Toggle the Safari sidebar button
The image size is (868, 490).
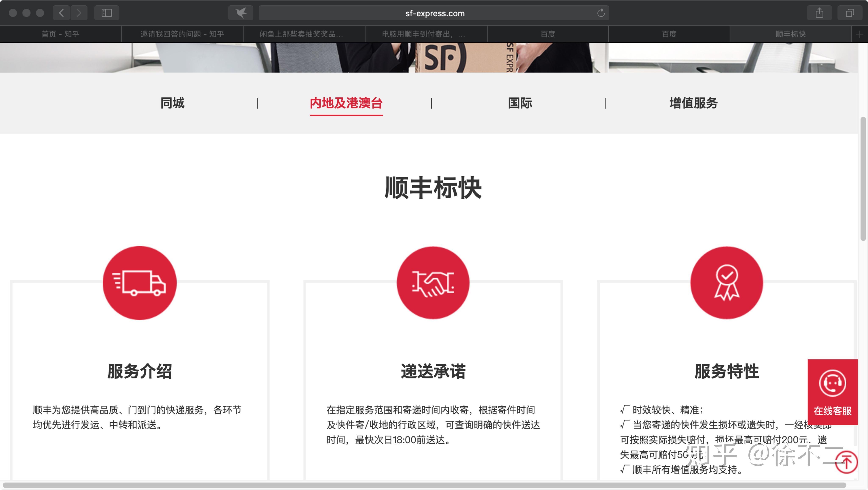[x=106, y=13]
